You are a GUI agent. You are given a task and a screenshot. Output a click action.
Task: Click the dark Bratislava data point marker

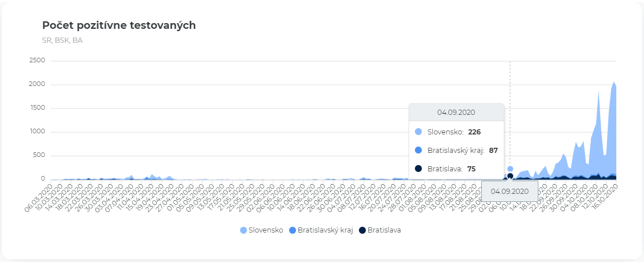tap(510, 176)
